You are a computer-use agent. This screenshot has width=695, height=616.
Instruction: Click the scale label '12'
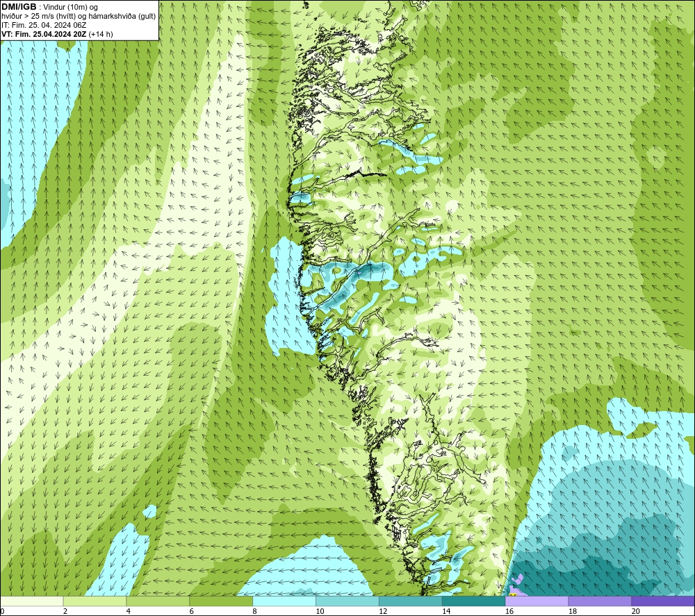383,611
